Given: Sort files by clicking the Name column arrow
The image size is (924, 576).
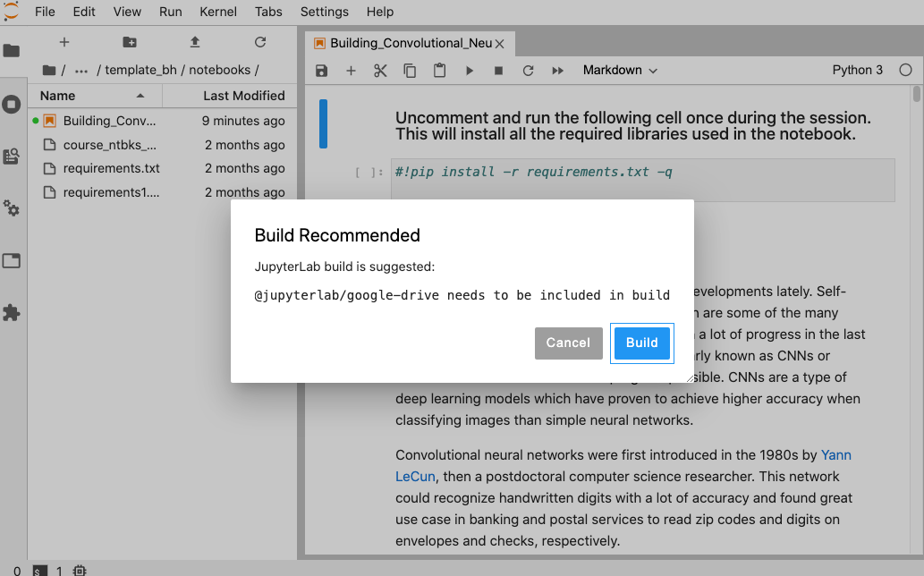Looking at the screenshot, I should (141, 96).
